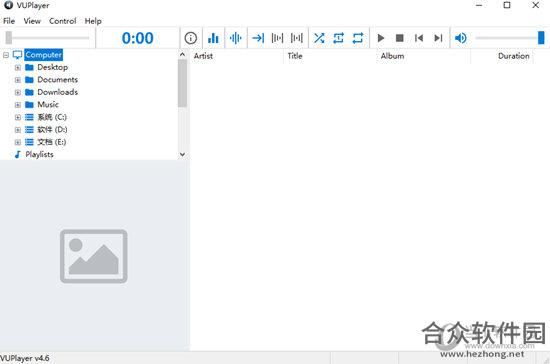Viewport: 550px width, 364px height.
Task: Expand the Music folder node
Action: 18,105
